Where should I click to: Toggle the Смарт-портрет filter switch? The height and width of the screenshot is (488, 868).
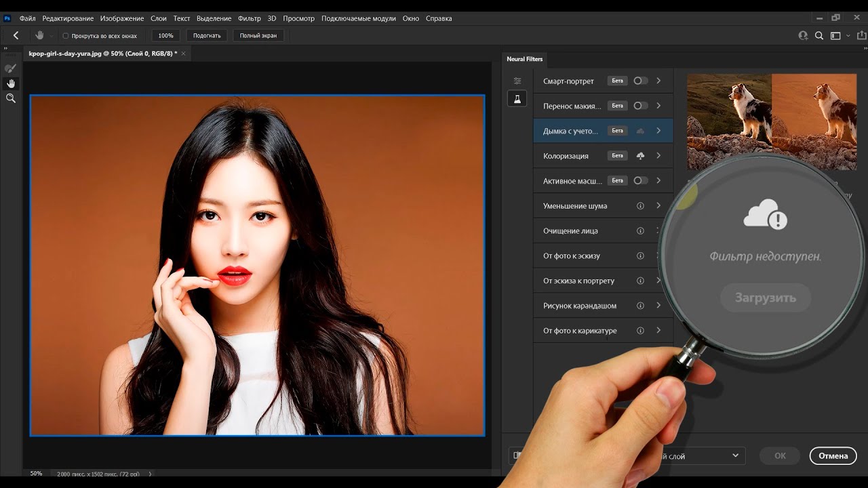point(640,81)
